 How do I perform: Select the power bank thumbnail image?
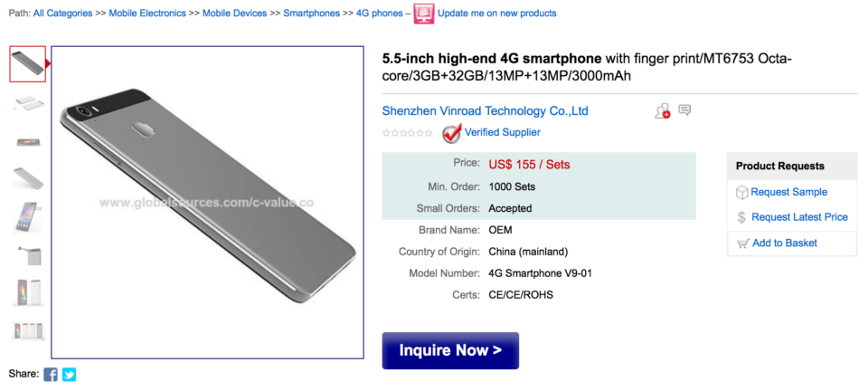tap(28, 254)
